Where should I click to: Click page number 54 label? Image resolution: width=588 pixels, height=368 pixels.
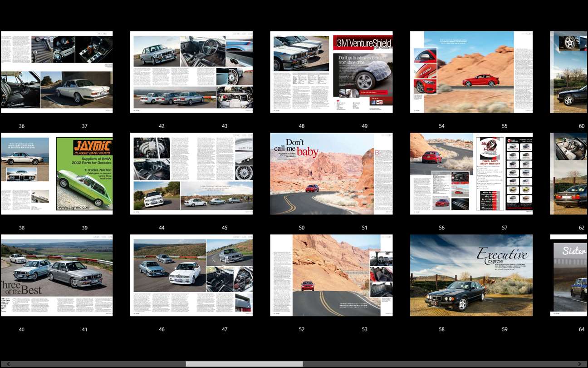pos(442,126)
